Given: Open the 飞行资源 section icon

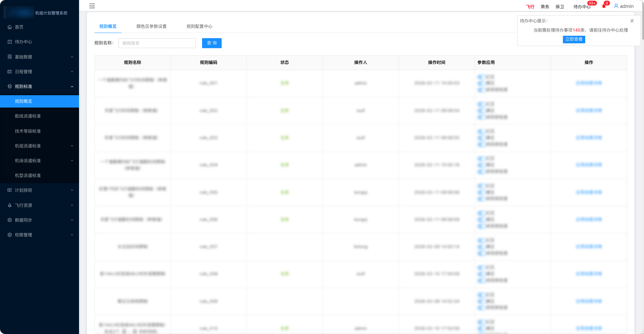Looking at the screenshot, I should click(x=10, y=205).
